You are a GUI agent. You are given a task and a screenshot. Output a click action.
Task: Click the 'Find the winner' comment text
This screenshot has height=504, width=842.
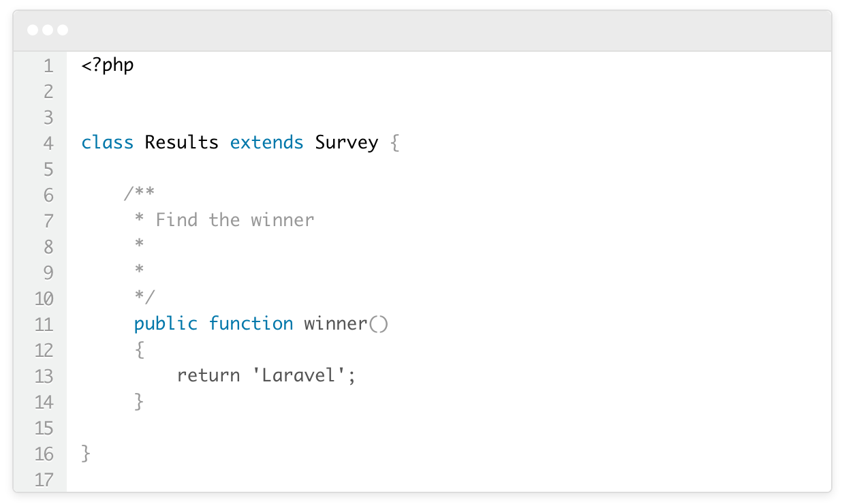(x=235, y=220)
